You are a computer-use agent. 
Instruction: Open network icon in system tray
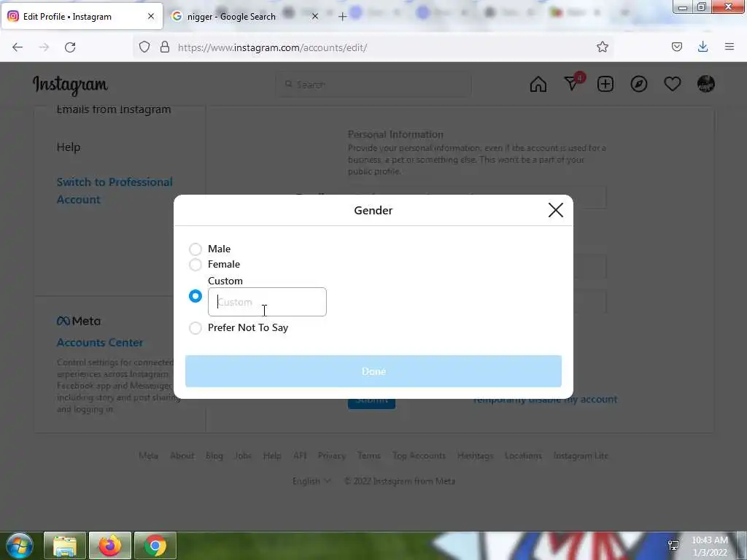(673, 545)
